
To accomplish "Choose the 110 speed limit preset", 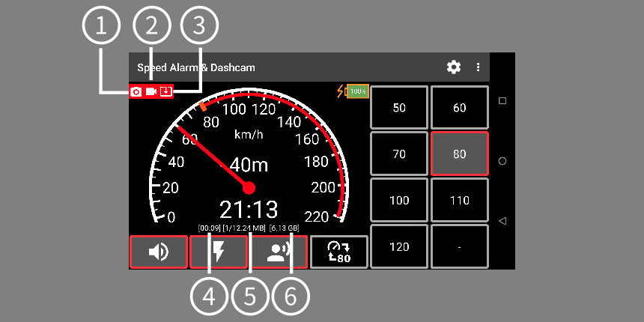I will (460, 201).
